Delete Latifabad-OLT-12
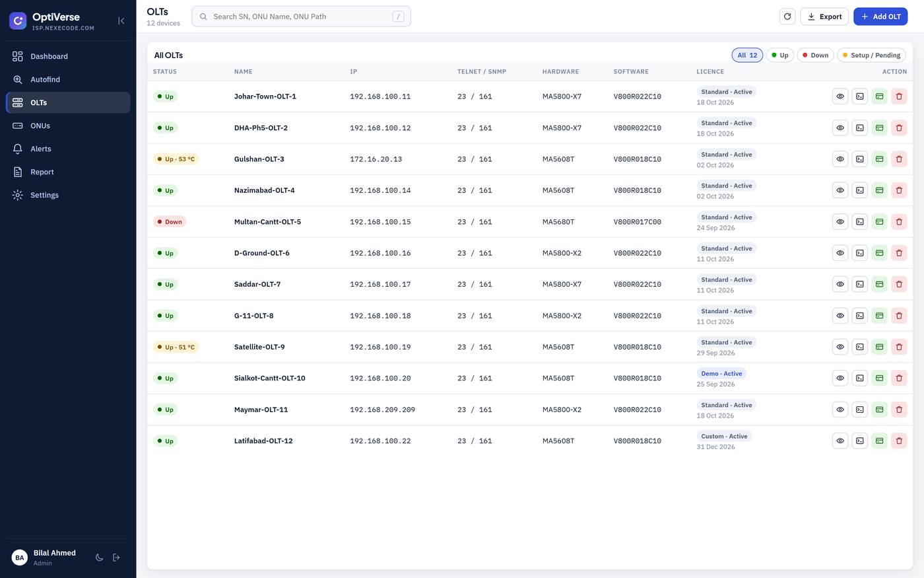Viewport: 924px width, 578px height. point(899,441)
